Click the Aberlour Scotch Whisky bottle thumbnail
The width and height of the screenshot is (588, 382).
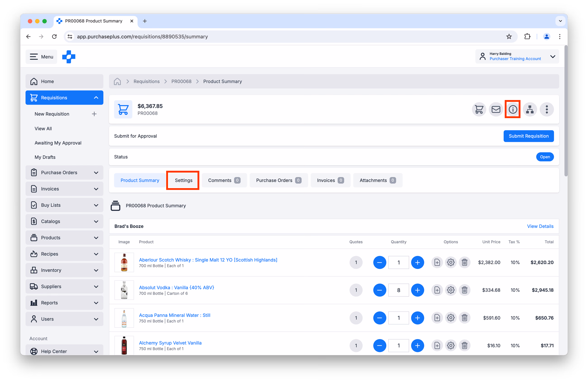124,262
